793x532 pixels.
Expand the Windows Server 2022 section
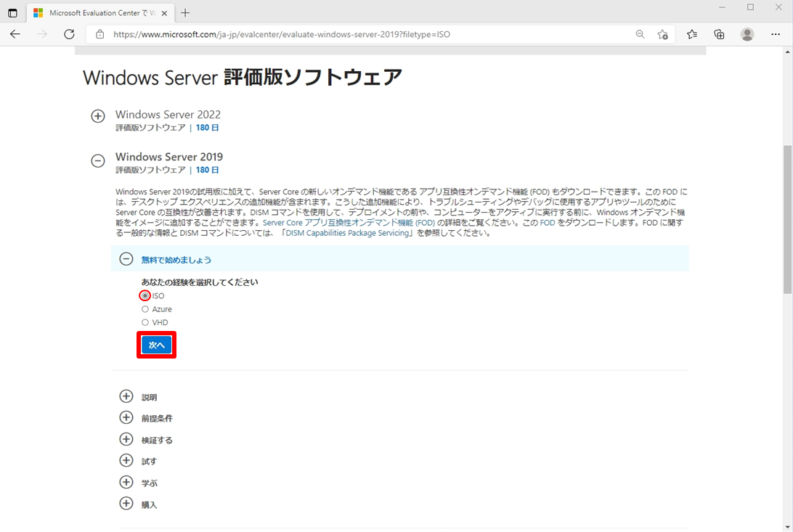98,116
